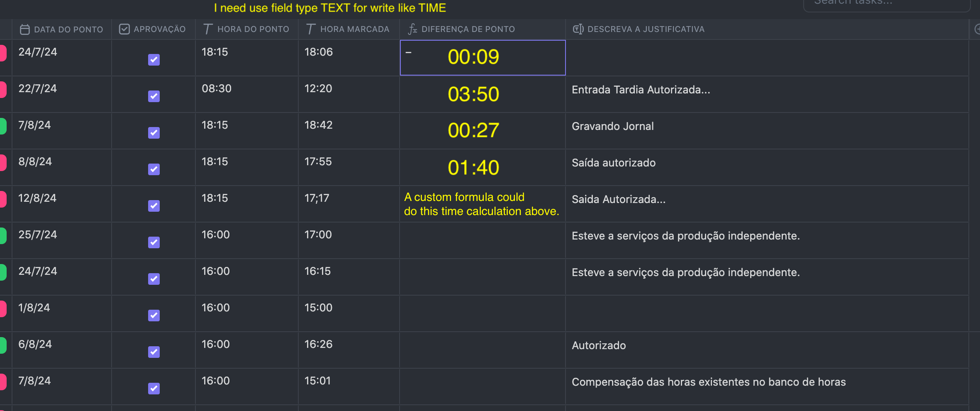The width and height of the screenshot is (980, 411).
Task: Toggle the approval checkbox for 12/8/24 row
Action: [x=154, y=206]
